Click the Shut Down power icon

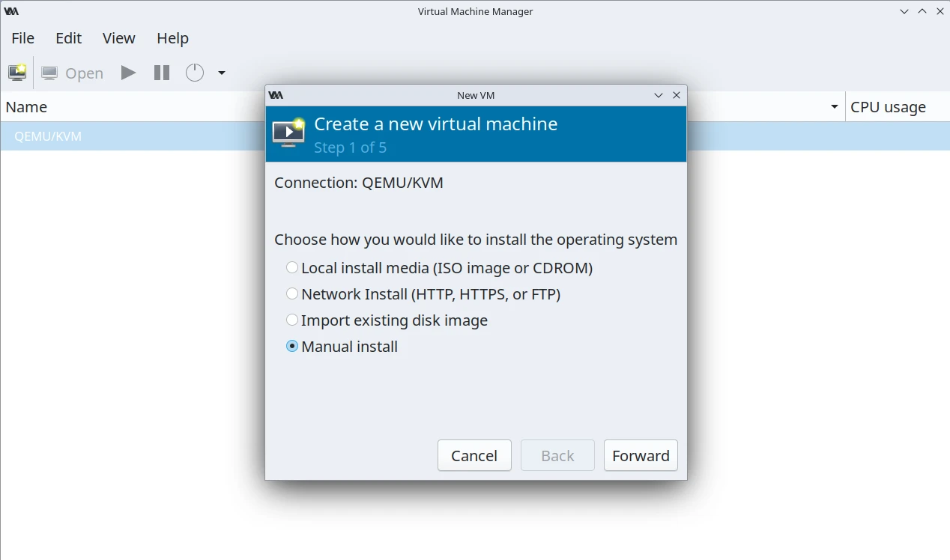[195, 73]
